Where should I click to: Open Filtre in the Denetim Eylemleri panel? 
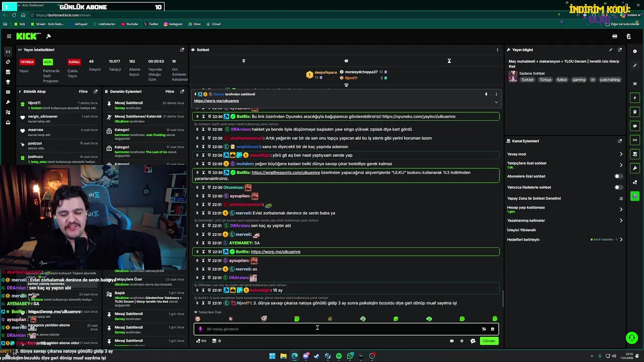(x=170, y=92)
